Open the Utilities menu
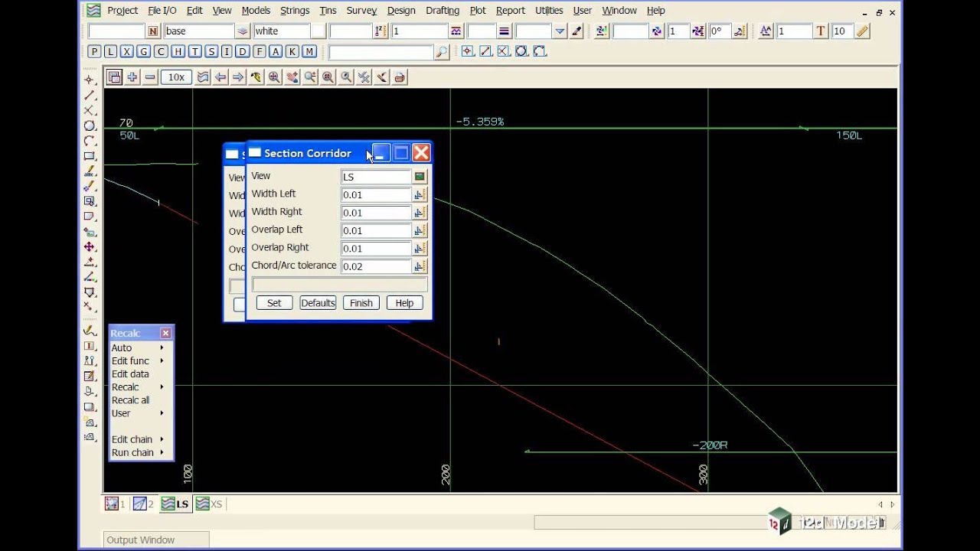The height and width of the screenshot is (551, 980). 549,11
